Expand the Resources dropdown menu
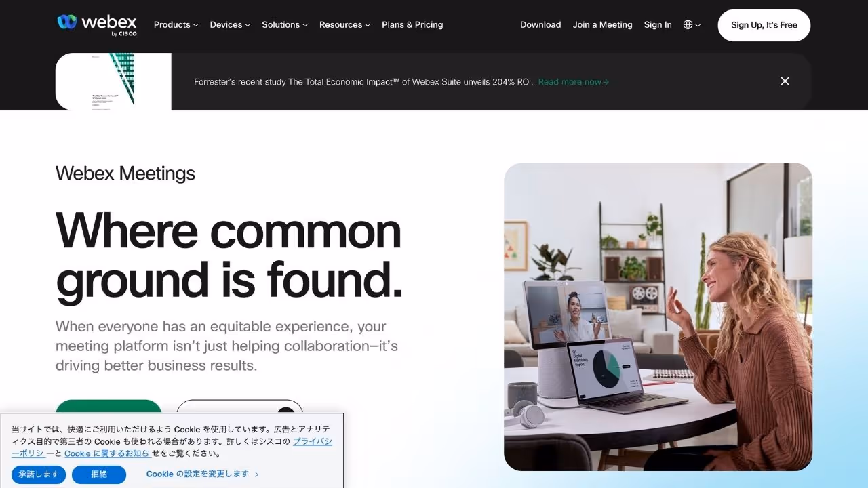Screen dimensions: 868x488 tap(344, 25)
